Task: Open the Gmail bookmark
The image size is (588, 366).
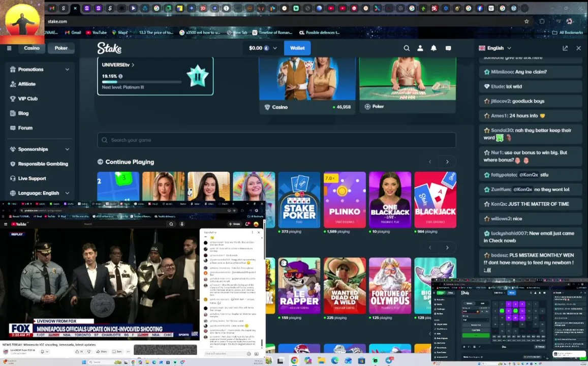Action: [73, 33]
